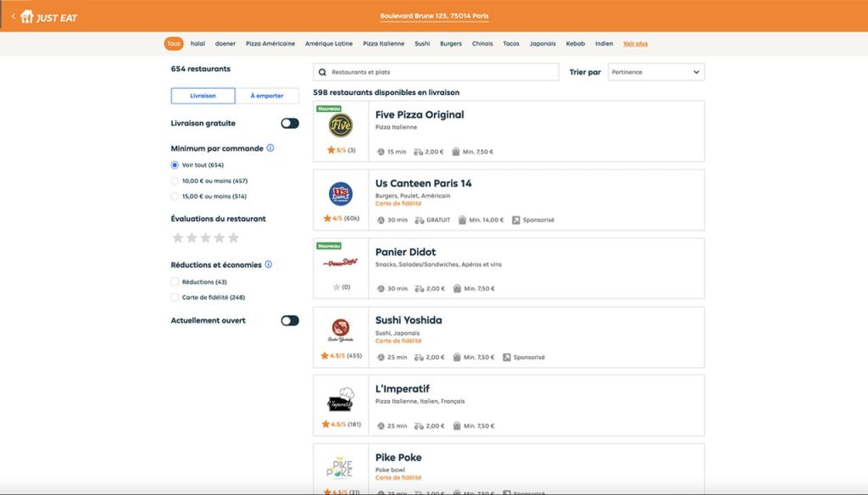Screen dimensions: 868x495
Task: Click the rating star of Us Canteen
Action: click(x=327, y=218)
